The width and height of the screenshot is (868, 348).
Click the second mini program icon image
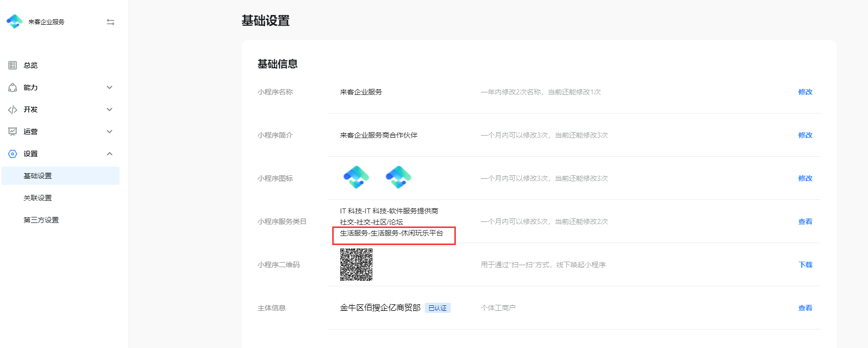[x=399, y=177]
